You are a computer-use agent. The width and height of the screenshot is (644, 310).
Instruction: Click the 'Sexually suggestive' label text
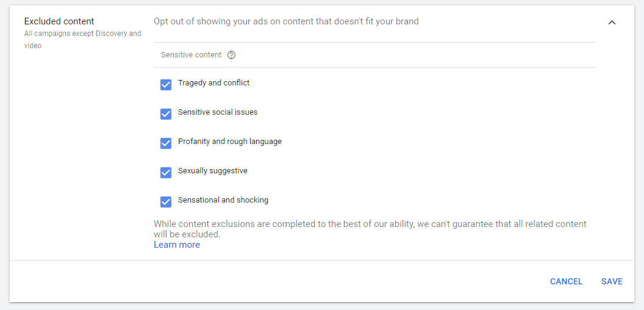click(213, 171)
